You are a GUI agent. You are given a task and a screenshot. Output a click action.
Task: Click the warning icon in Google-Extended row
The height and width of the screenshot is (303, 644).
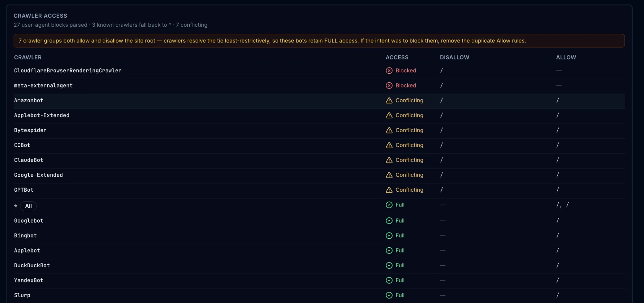(x=389, y=175)
